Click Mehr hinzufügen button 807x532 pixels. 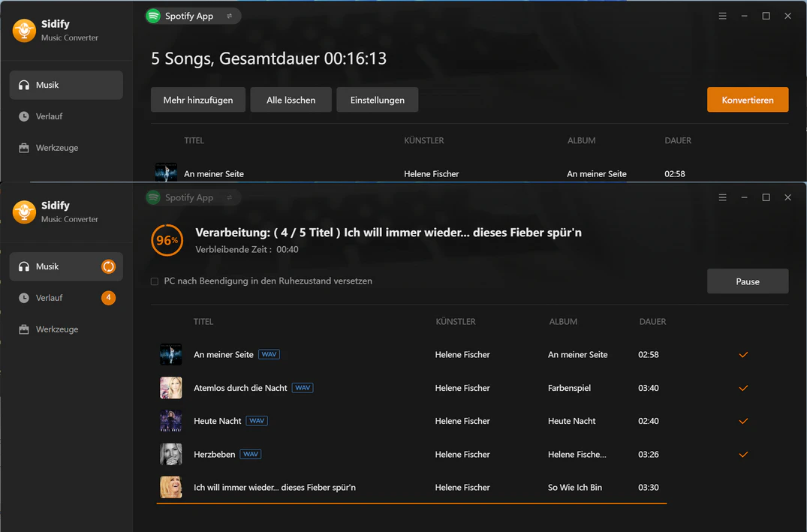click(x=198, y=100)
